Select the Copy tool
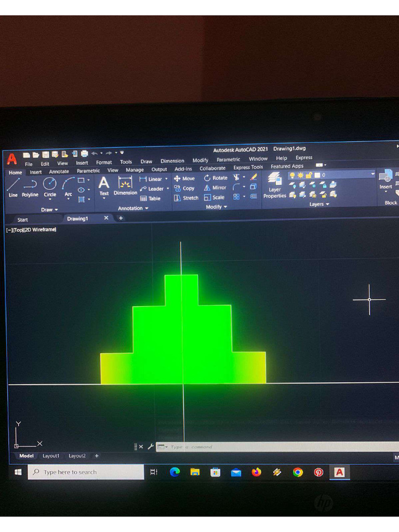399x532 pixels. point(184,188)
